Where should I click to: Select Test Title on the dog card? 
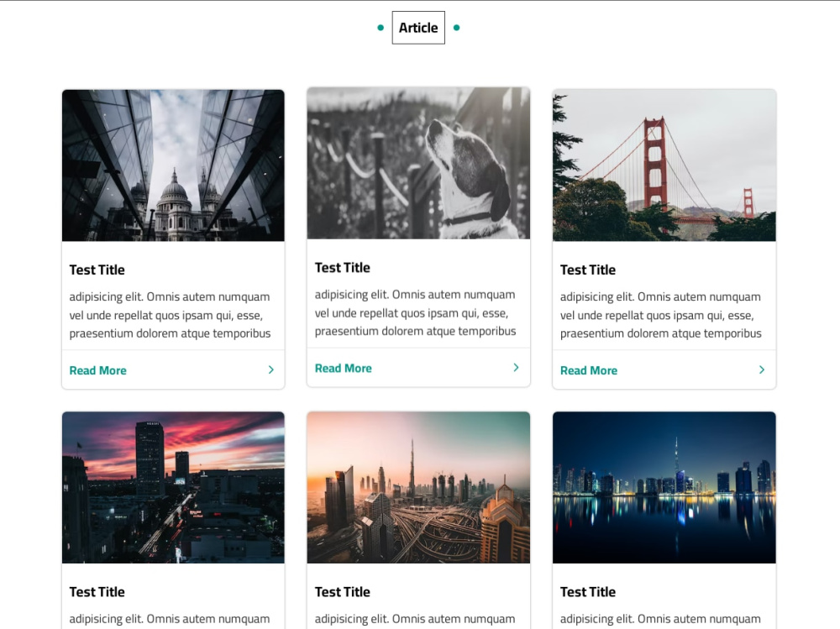click(x=343, y=268)
